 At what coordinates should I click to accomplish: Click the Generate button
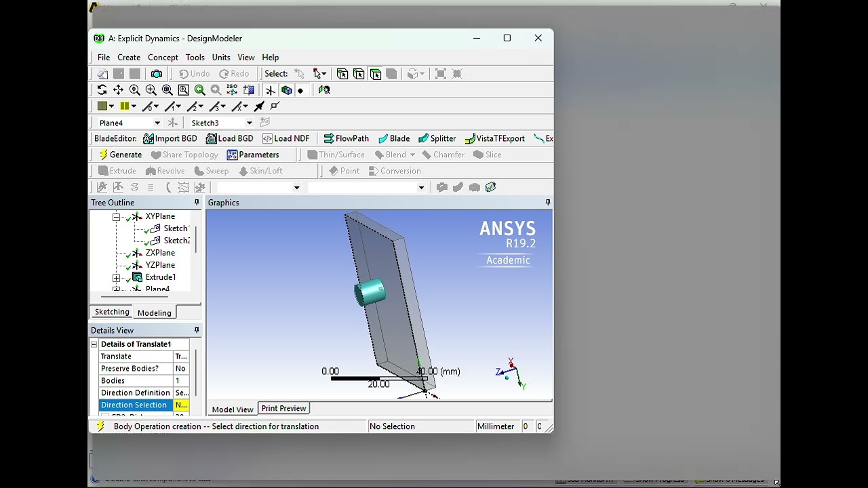(120, 155)
